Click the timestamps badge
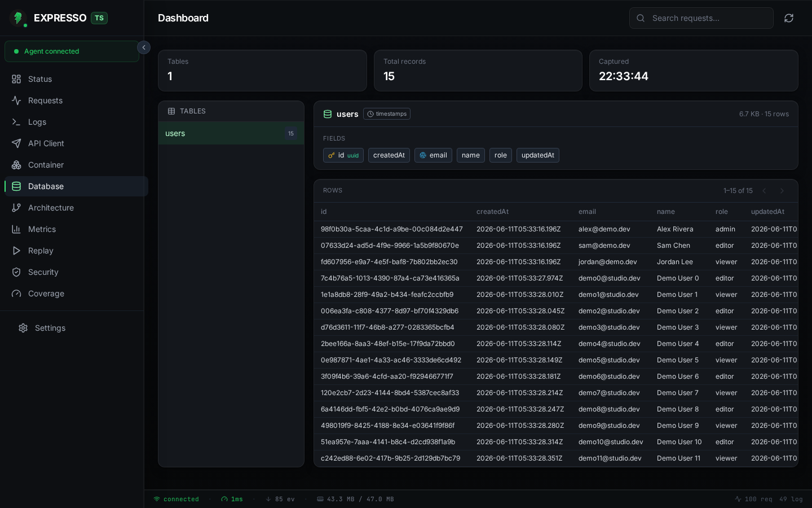Viewport: 812px width, 508px height. 387,114
